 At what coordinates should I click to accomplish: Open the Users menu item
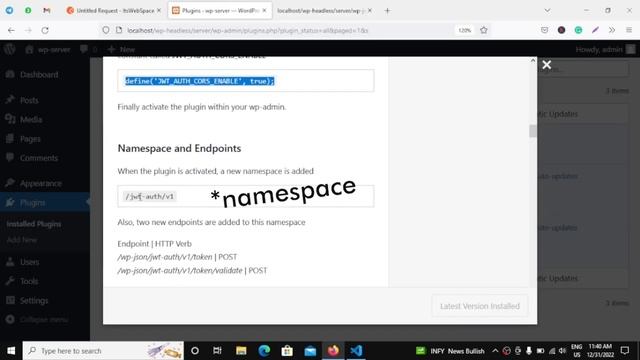[x=29, y=262]
